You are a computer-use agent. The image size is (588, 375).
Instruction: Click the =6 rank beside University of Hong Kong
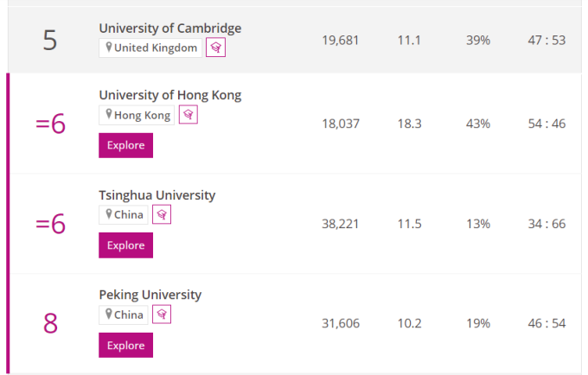(x=50, y=124)
